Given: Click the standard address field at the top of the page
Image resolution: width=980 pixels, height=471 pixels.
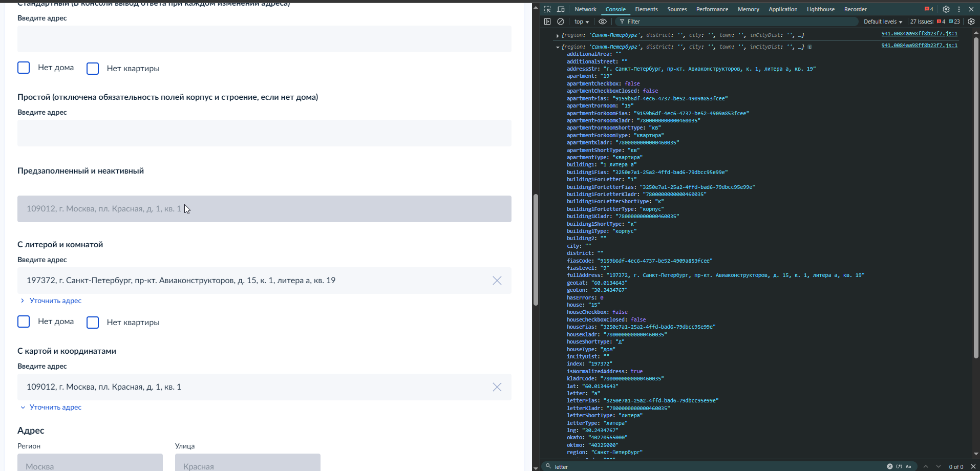Looking at the screenshot, I should (264, 39).
